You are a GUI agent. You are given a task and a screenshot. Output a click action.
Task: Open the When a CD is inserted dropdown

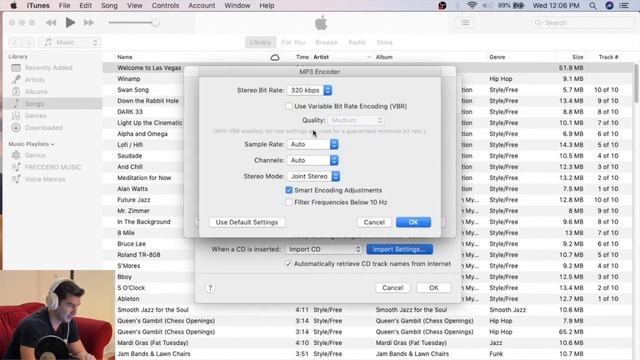pos(324,249)
